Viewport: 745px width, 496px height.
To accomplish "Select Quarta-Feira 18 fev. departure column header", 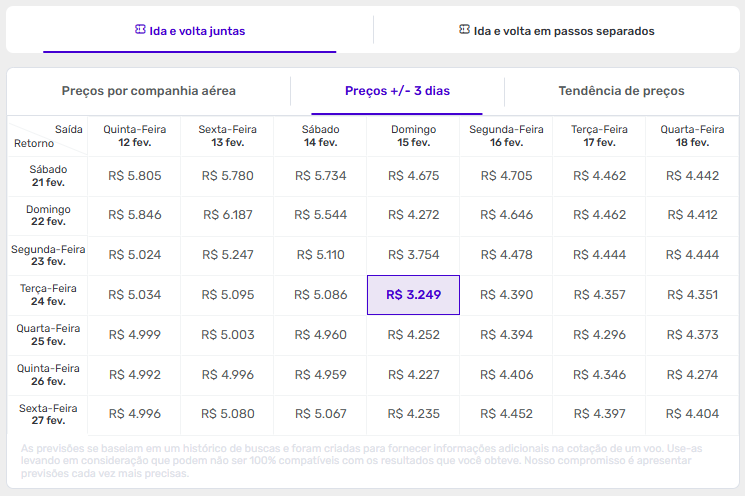I will 692,136.
